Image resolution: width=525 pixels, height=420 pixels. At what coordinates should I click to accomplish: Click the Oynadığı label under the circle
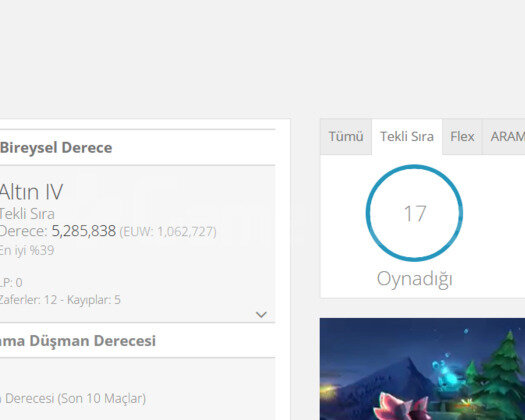pos(415,279)
